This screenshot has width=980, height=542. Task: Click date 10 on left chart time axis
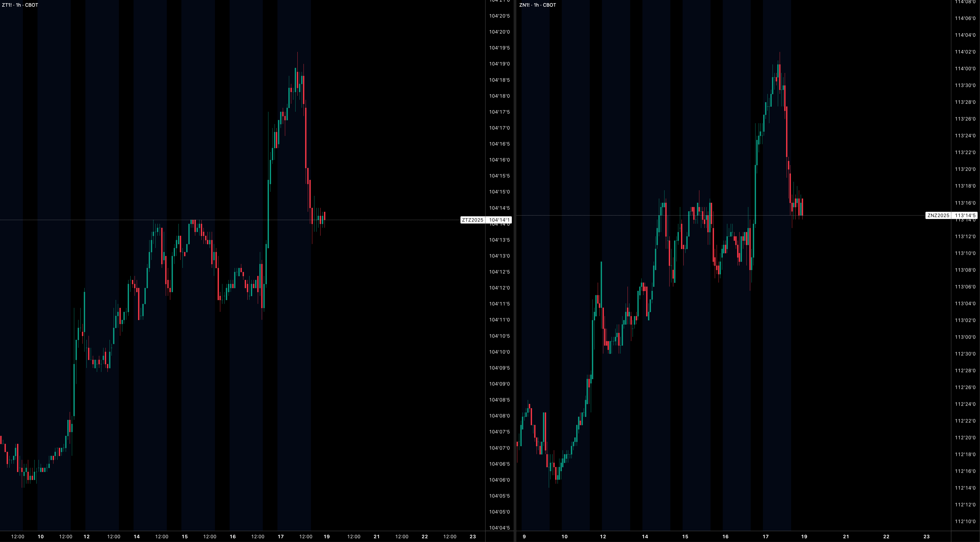point(40,536)
